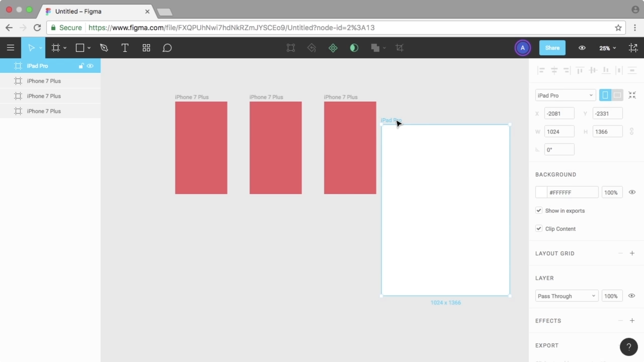The height and width of the screenshot is (362, 644).
Task: Click Align Vertical Centers icon
Action: tap(593, 70)
